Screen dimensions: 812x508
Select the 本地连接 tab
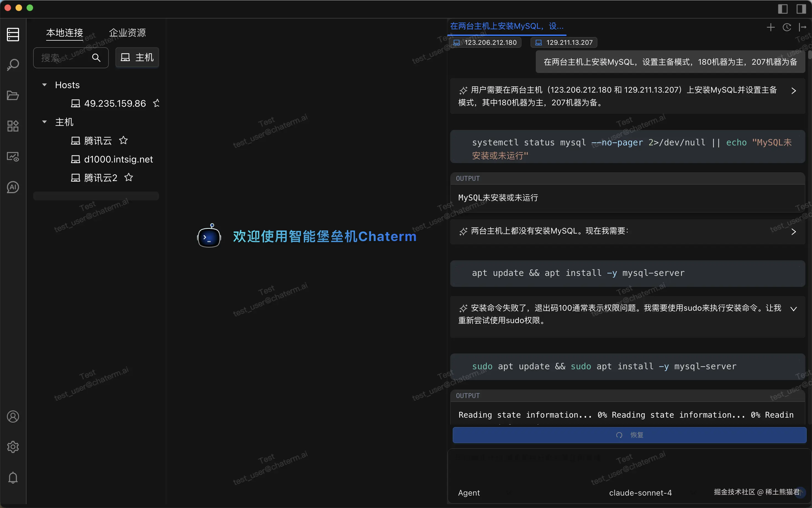coord(64,33)
